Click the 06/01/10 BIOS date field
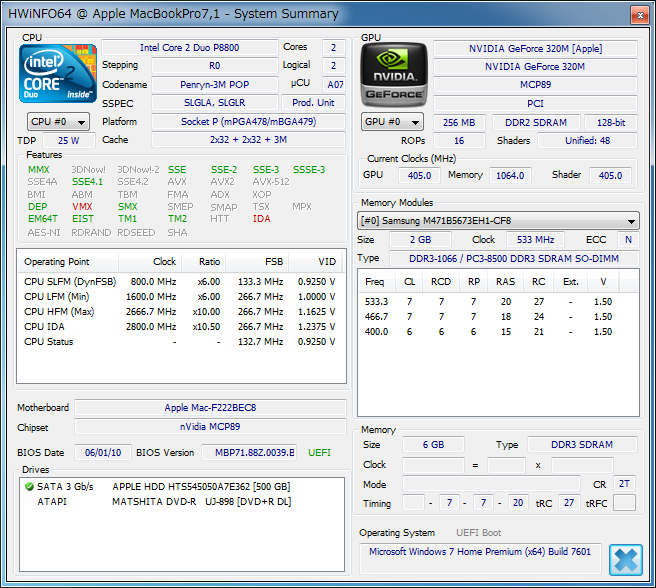 pos(103,453)
